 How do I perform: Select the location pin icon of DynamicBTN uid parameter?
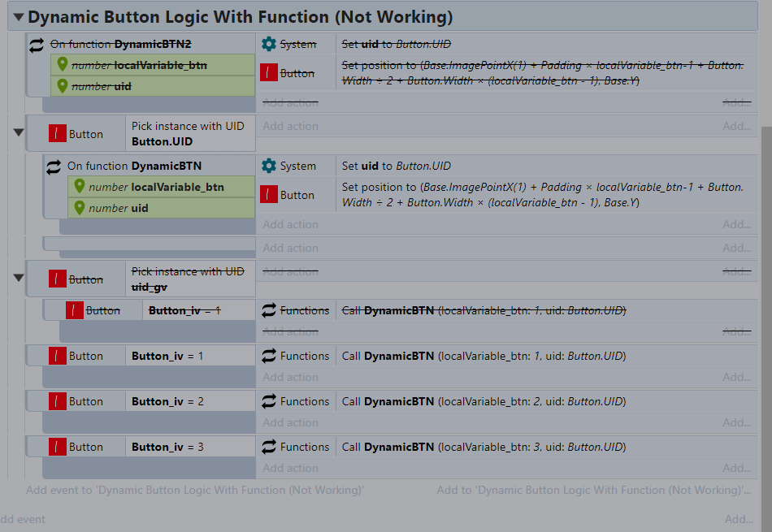(x=80, y=208)
